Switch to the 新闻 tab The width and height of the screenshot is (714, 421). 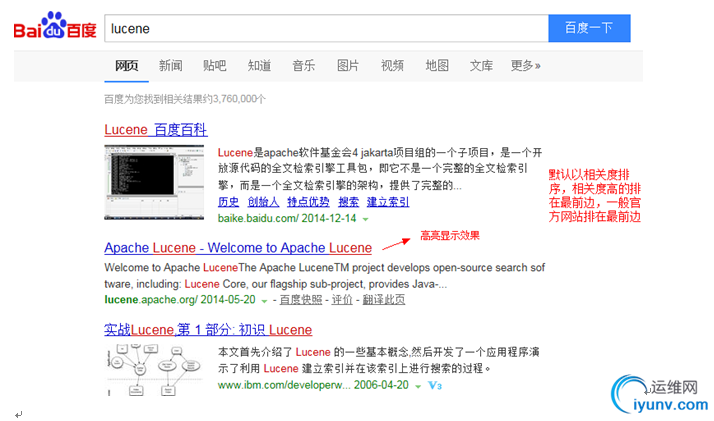point(171,66)
